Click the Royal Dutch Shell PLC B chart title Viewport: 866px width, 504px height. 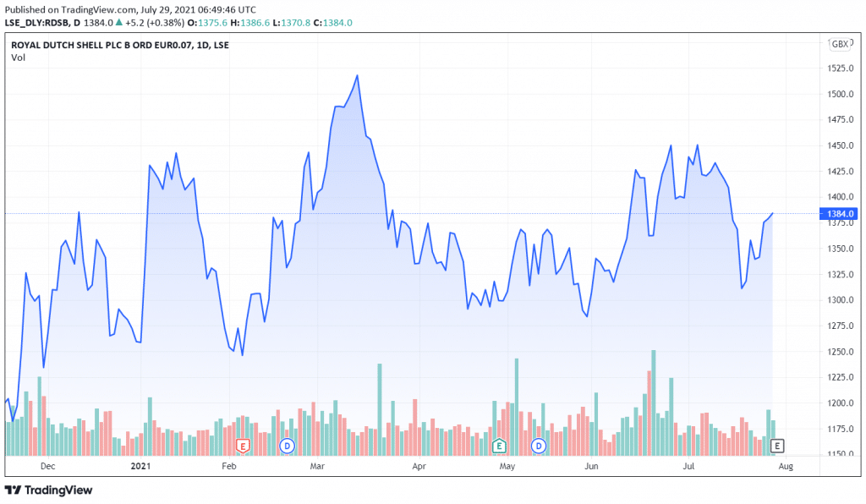(x=120, y=46)
